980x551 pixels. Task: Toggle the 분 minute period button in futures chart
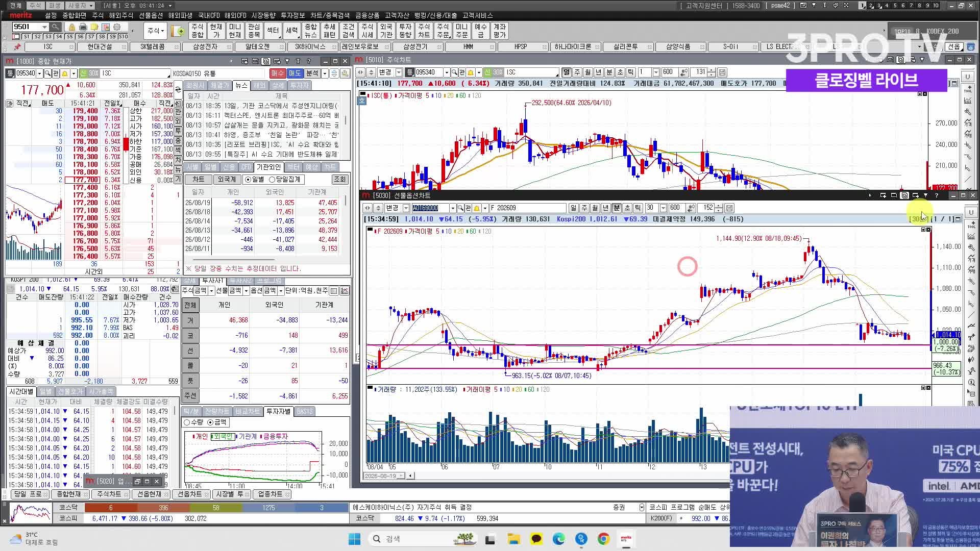pos(616,208)
